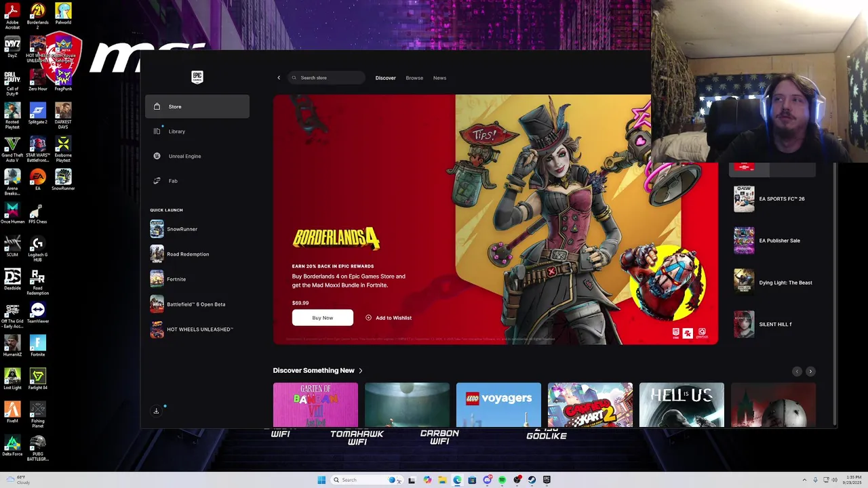
Task: Select Deadside desktop icon
Action: coord(12,280)
